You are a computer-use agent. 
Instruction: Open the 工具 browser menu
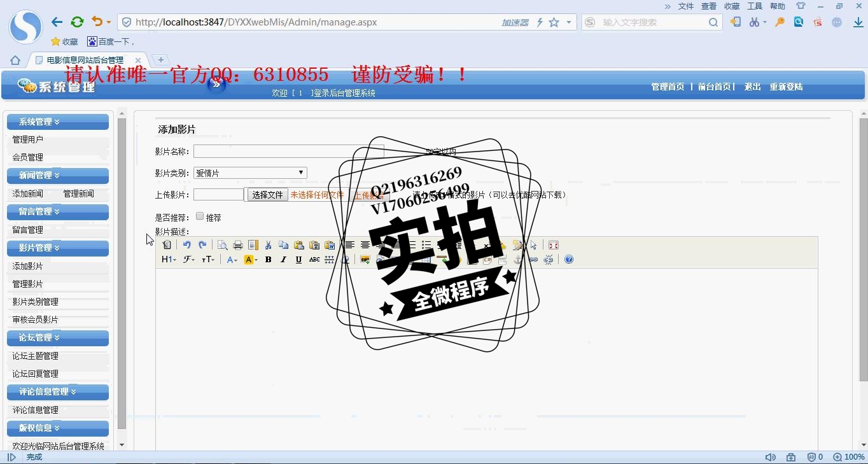(755, 6)
